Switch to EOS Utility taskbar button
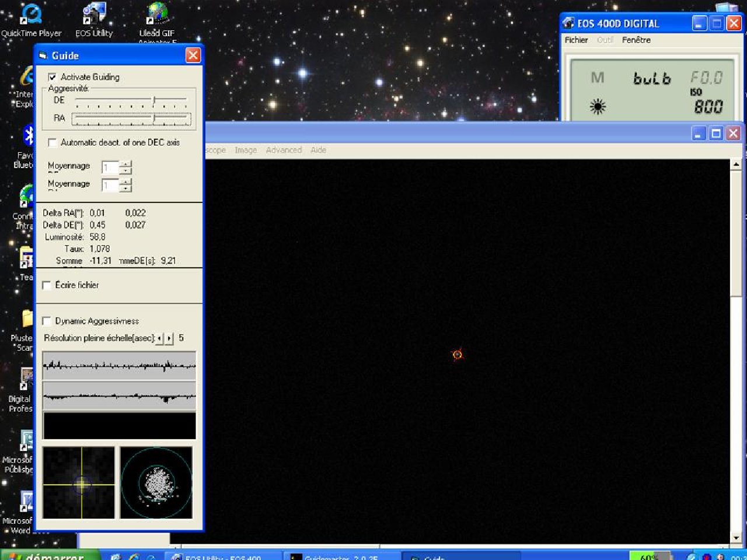747x560 pixels. (222, 556)
